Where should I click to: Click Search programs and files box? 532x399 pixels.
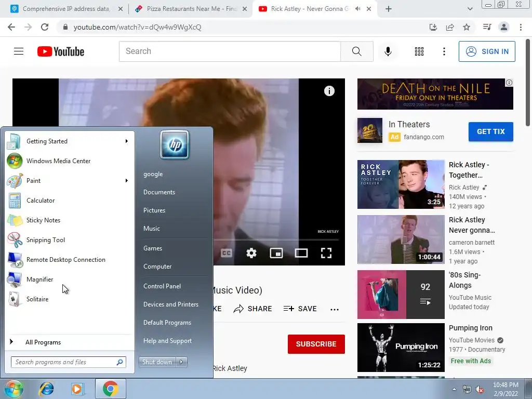[x=68, y=362]
